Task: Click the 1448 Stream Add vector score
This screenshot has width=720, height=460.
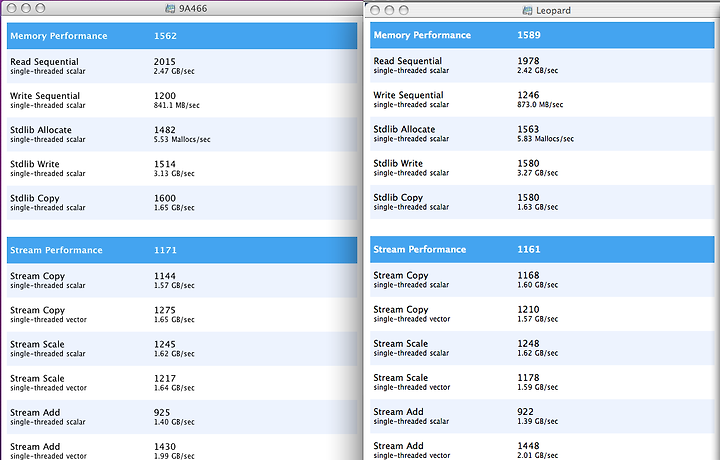Action: pyautogui.click(x=529, y=445)
